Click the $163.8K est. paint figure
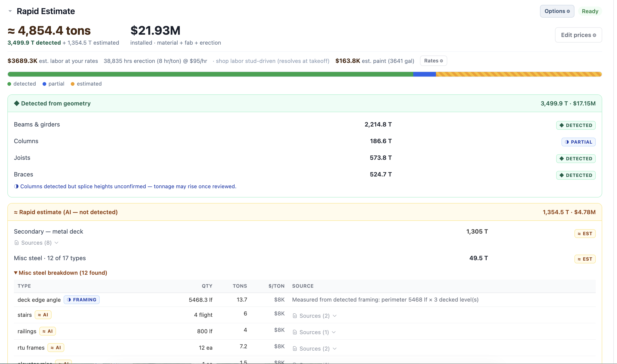 [348, 61]
